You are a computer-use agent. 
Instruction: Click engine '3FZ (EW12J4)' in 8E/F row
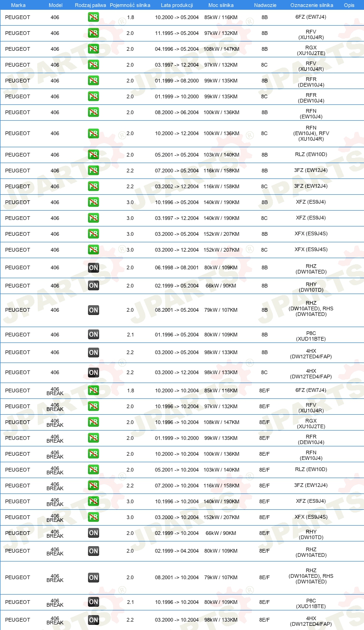tap(311, 486)
